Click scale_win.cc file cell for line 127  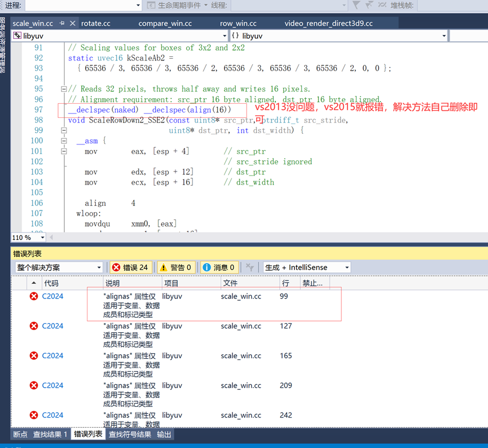pos(241,326)
